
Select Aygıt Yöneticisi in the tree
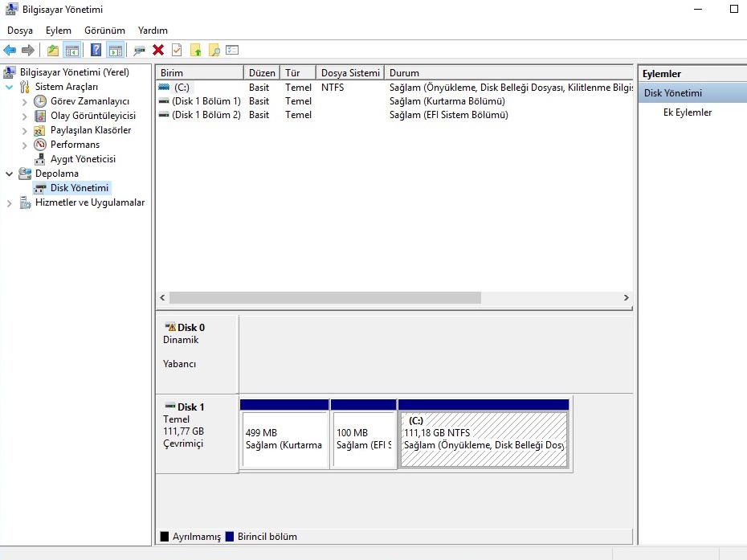[x=83, y=159]
